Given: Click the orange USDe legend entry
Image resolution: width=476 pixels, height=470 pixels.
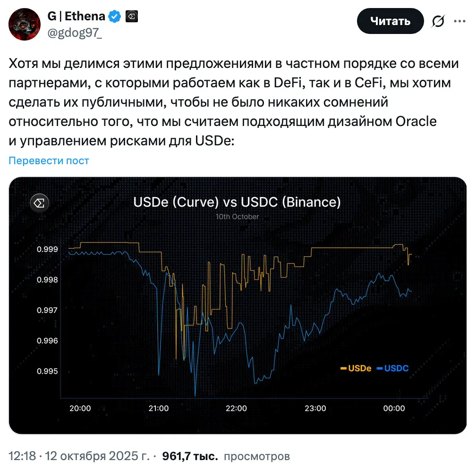Looking at the screenshot, I should pos(356,368).
